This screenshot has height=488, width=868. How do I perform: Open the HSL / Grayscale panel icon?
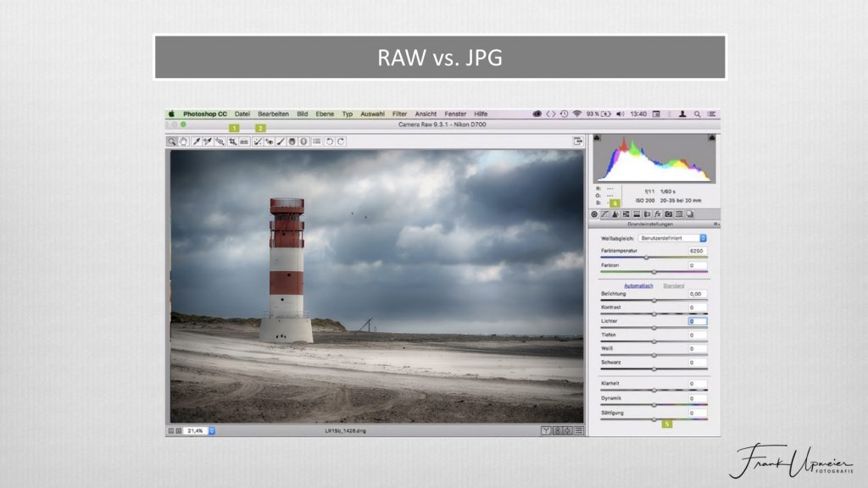click(x=626, y=214)
